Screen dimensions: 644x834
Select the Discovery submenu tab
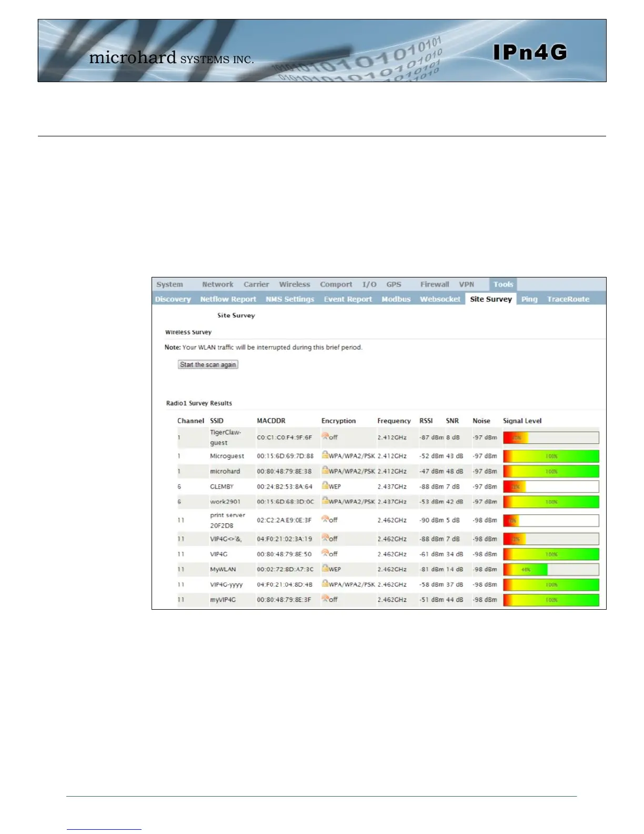point(173,299)
